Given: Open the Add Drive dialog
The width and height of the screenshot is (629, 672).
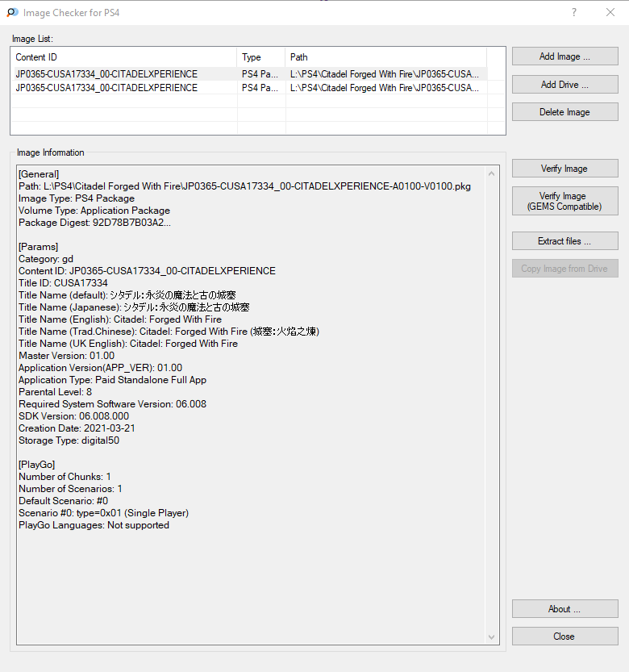Looking at the screenshot, I should (564, 85).
